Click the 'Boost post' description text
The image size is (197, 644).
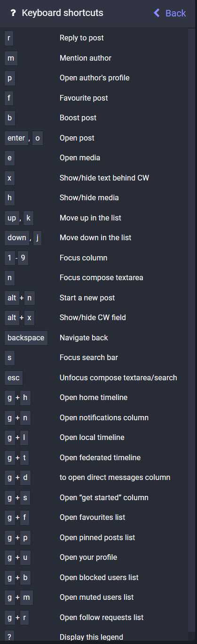point(78,118)
